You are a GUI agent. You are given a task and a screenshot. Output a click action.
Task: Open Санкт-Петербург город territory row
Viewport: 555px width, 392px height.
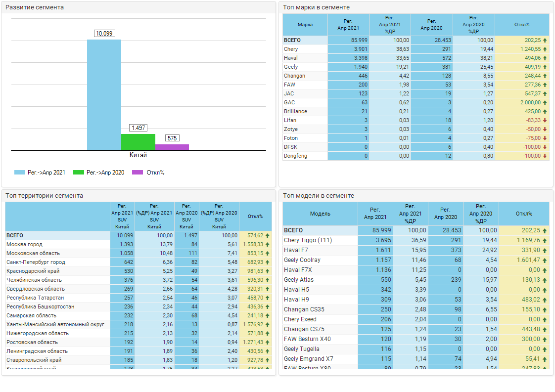(x=36, y=262)
